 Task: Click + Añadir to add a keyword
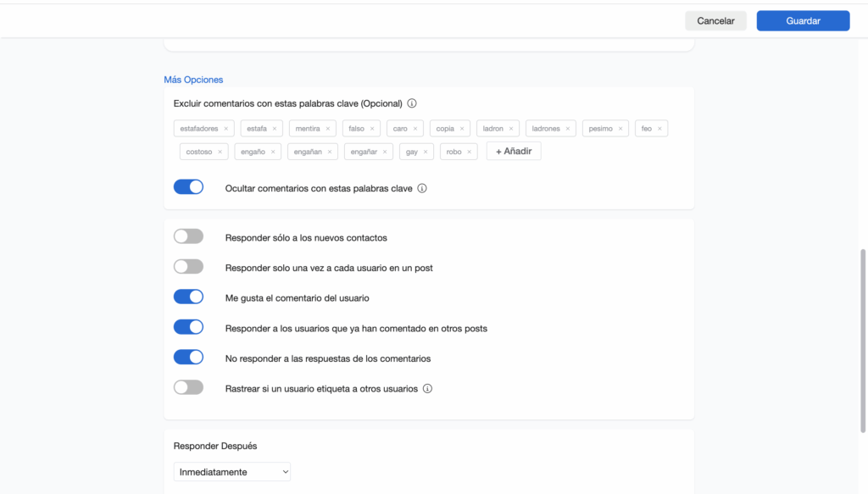pyautogui.click(x=514, y=152)
